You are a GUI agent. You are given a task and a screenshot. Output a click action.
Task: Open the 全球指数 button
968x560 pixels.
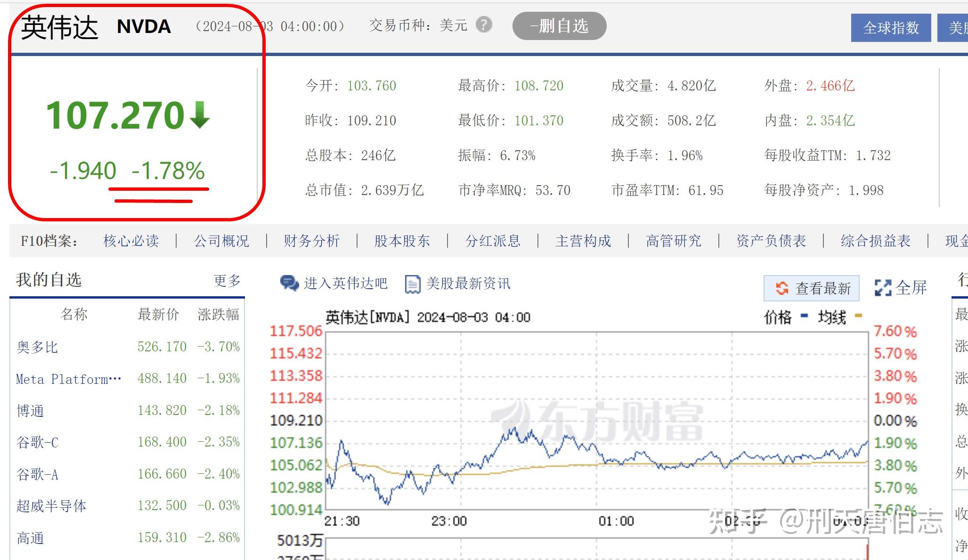point(891,28)
